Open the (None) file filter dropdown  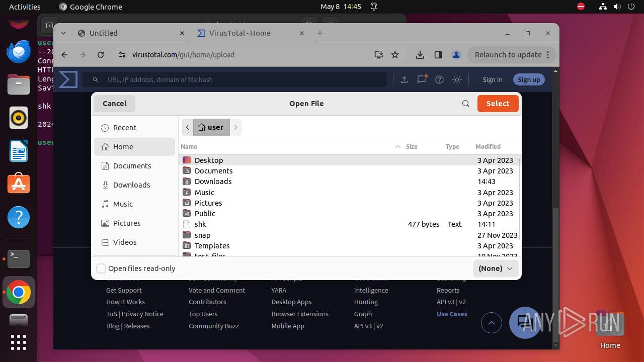click(496, 268)
